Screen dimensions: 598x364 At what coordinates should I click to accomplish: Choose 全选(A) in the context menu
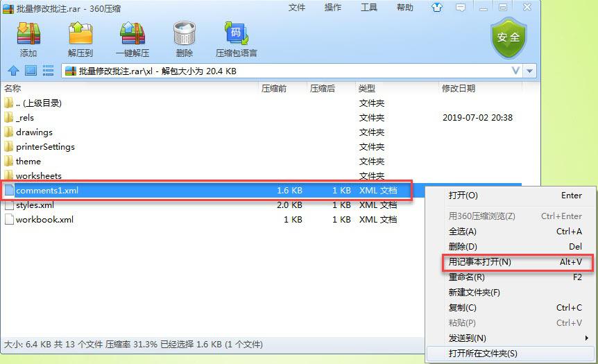(511, 232)
